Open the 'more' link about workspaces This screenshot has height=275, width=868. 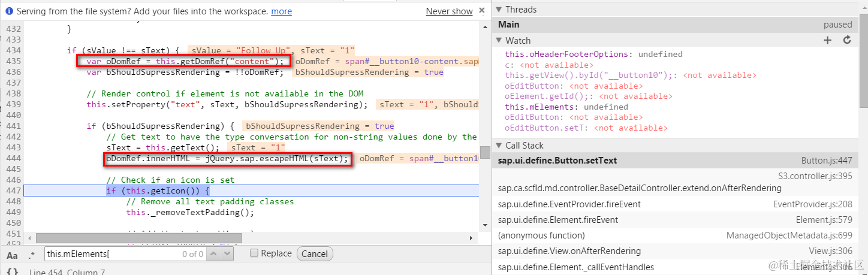281,11
